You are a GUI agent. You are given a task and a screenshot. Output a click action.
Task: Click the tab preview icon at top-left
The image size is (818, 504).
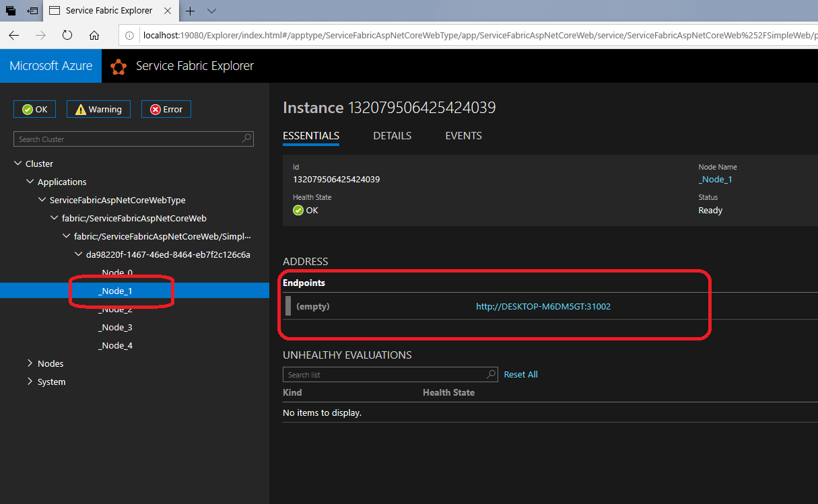point(11,11)
